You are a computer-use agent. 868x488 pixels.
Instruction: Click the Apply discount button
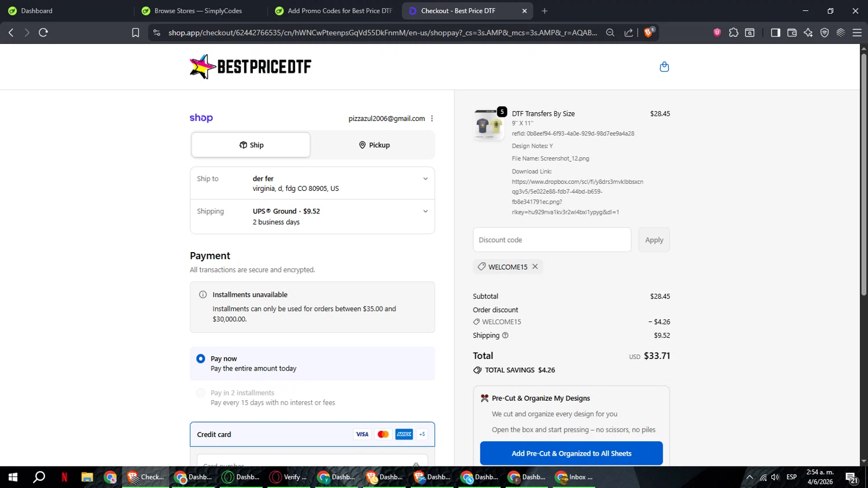654,240
